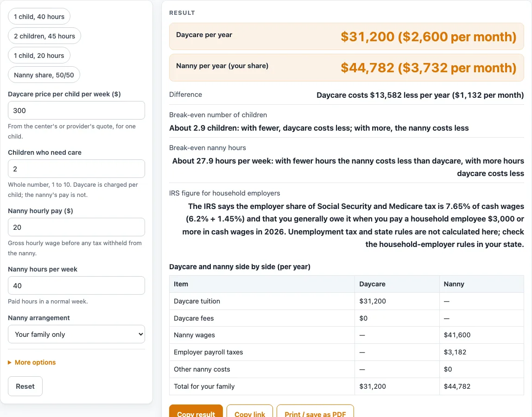Expand the More options section
532x417 pixels.
coord(32,362)
